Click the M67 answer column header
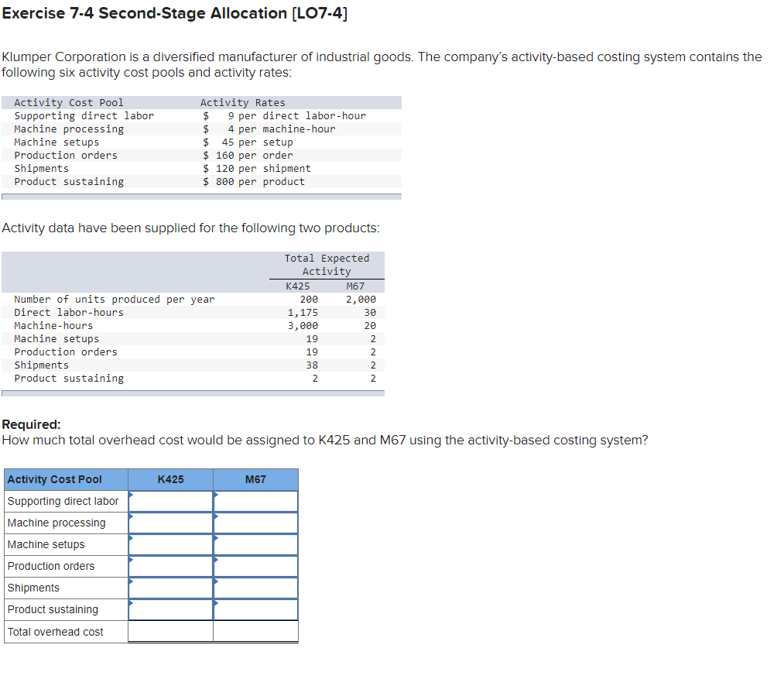The height and width of the screenshot is (679, 784). click(x=255, y=479)
